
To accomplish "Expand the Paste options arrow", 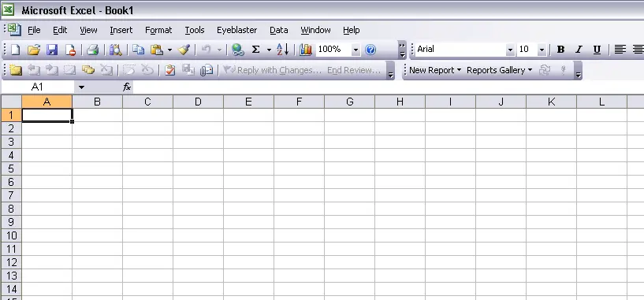I will pyautogui.click(x=169, y=50).
